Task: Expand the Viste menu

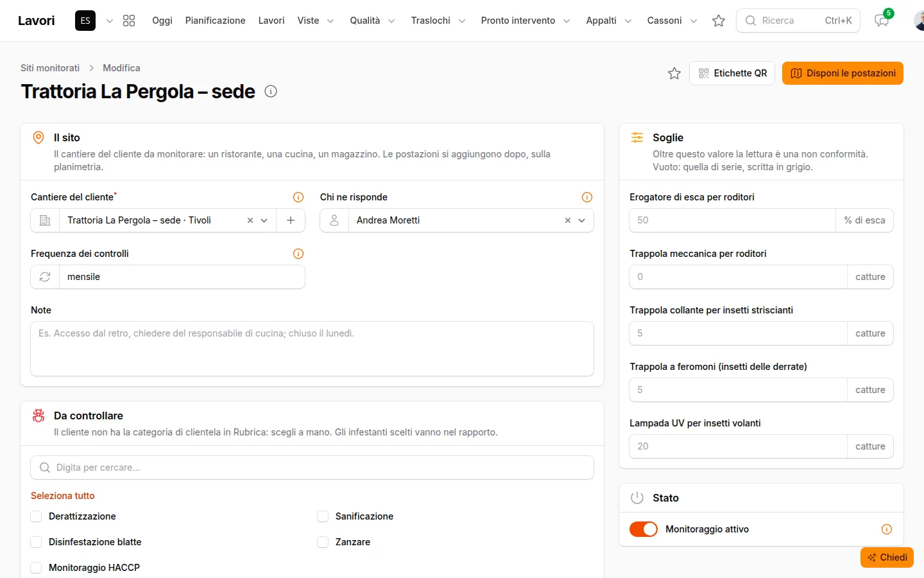Action: click(315, 21)
